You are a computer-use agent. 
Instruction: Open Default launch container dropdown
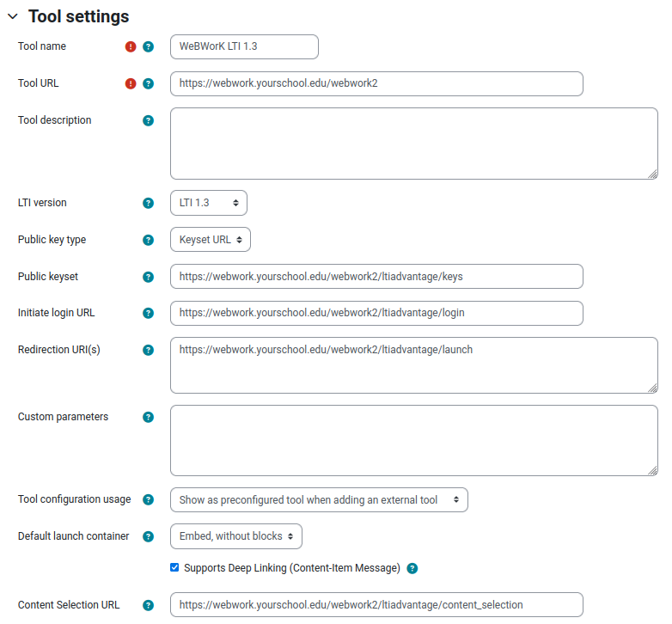(236, 536)
